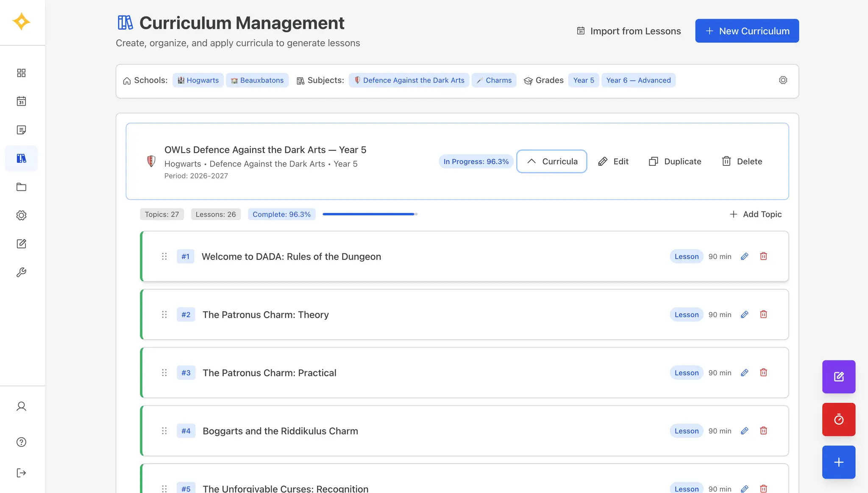Viewport: 868px width, 493px height.
Task: Edit topic #3 Patronus Charm: Practical
Action: coord(744,373)
